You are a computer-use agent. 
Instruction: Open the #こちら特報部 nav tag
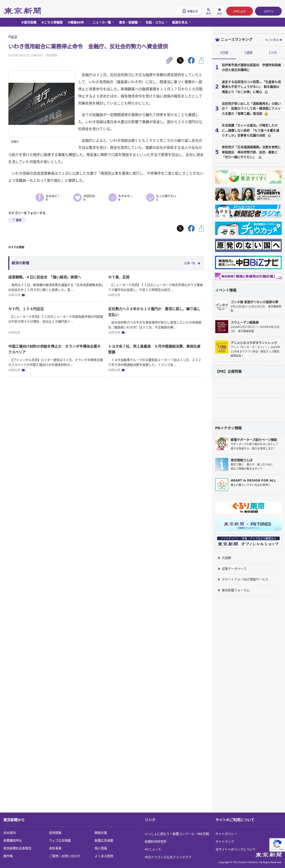pyautogui.click(x=52, y=23)
